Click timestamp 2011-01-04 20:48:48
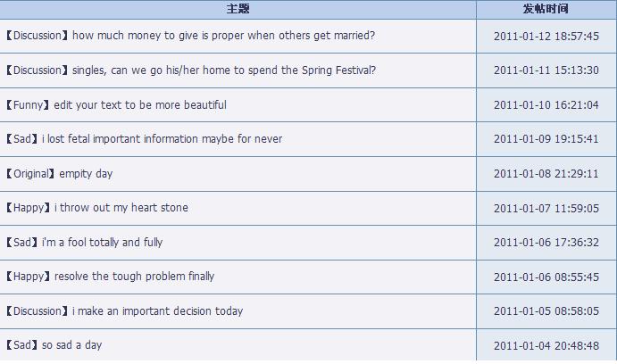The height and width of the screenshot is (364, 617). [x=546, y=345]
